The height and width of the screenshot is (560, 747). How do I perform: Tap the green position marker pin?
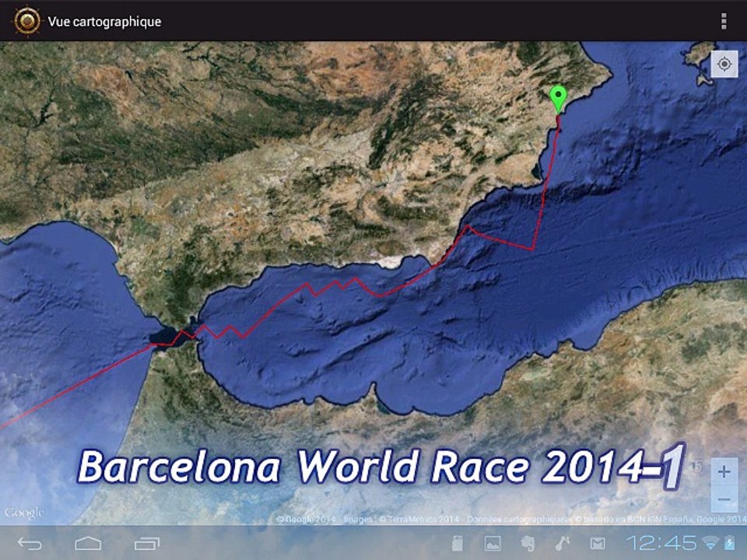coord(559,99)
